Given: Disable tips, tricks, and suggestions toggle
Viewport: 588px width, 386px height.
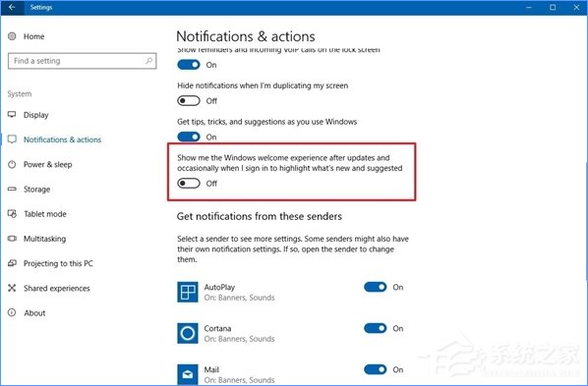Looking at the screenshot, I should point(189,137).
